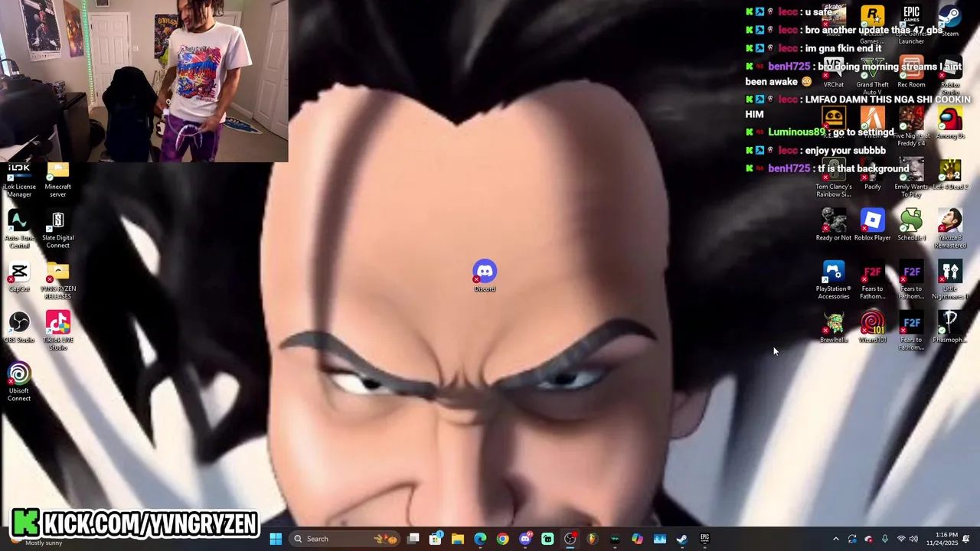980x551 pixels.
Task: Click the webcam overlay thumbnail
Action: click(x=144, y=81)
